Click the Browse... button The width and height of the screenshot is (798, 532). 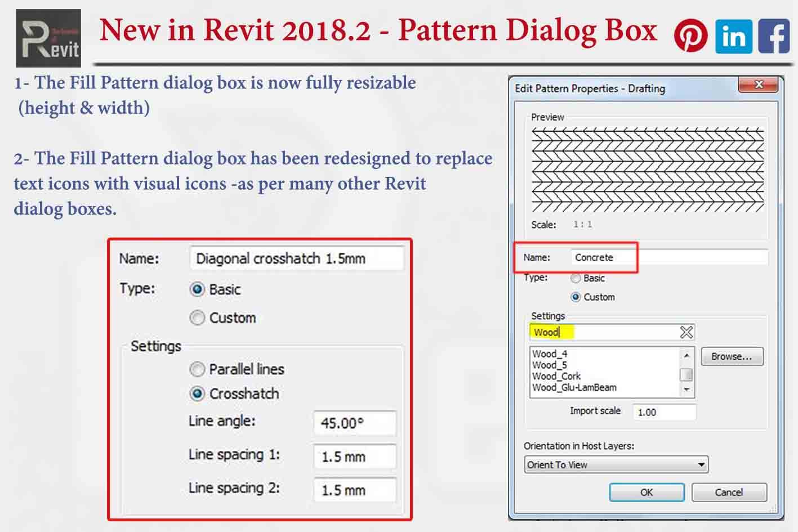coord(732,356)
